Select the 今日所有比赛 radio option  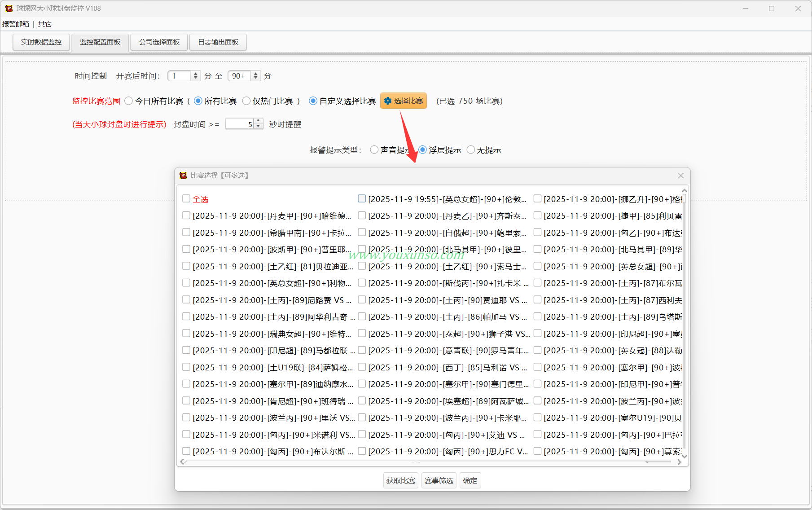pyautogui.click(x=129, y=101)
